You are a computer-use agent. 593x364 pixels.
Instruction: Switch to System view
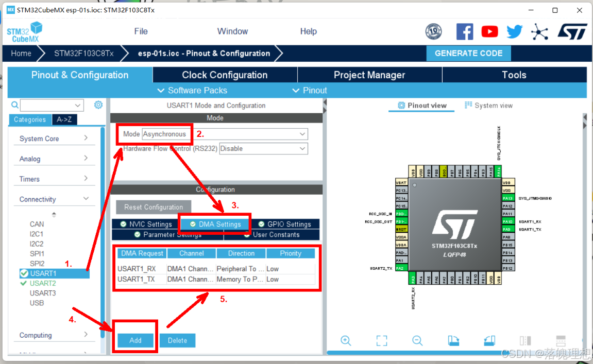(x=488, y=106)
